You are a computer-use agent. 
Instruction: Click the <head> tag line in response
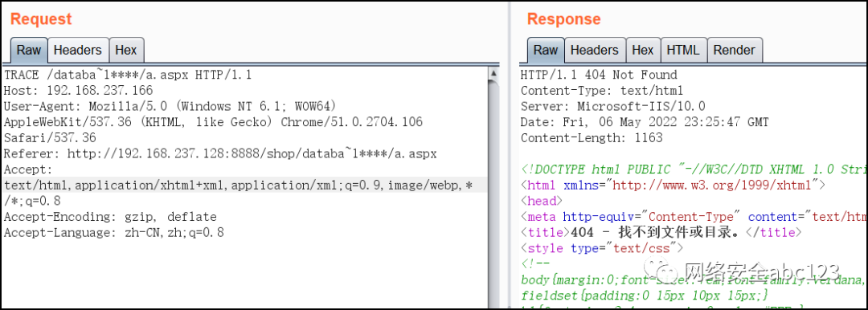pyautogui.click(x=542, y=201)
